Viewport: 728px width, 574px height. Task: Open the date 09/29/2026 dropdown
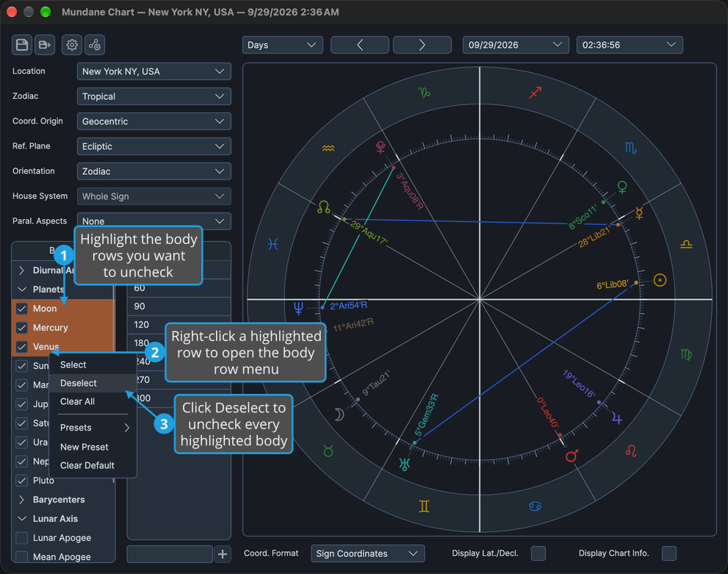click(516, 45)
